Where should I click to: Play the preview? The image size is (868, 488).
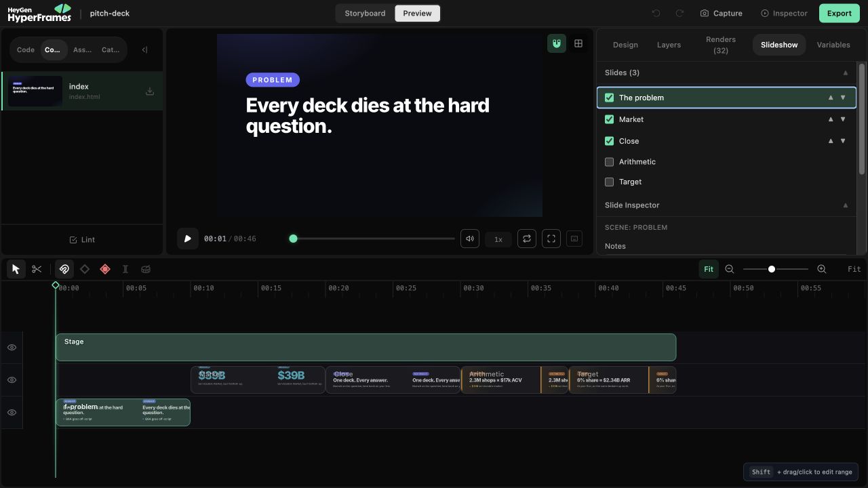(188, 239)
